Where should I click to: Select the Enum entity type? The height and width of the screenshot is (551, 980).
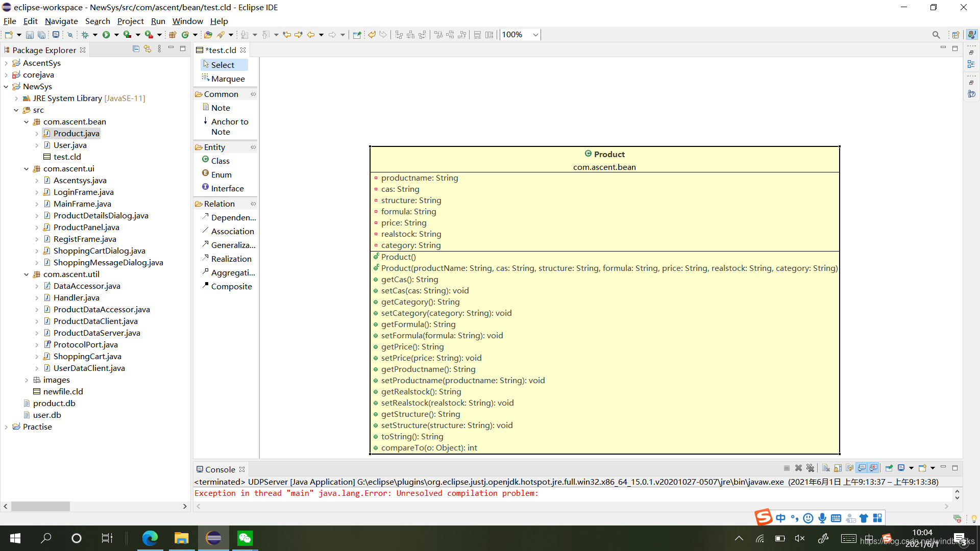221,174
